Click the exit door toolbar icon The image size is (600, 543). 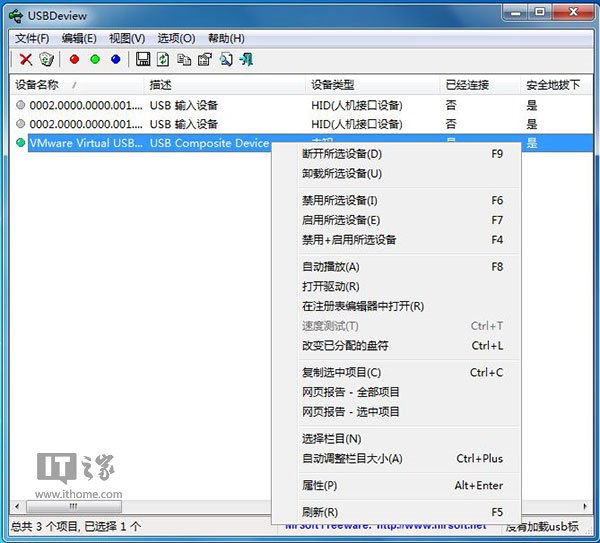point(246,59)
